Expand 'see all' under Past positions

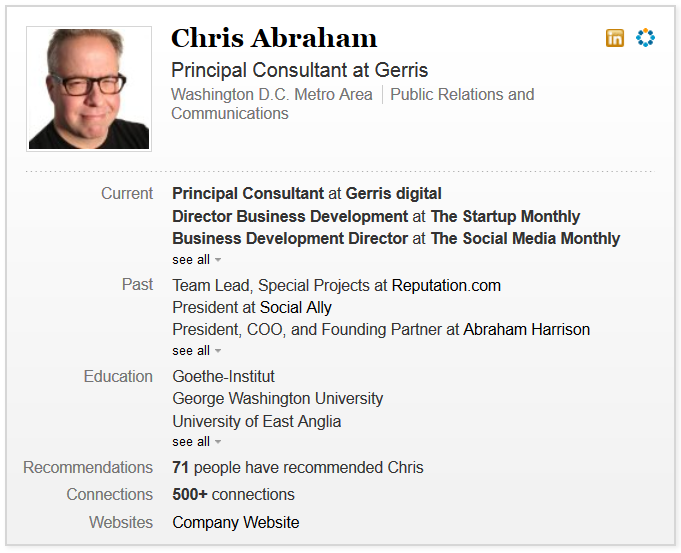click(196, 351)
